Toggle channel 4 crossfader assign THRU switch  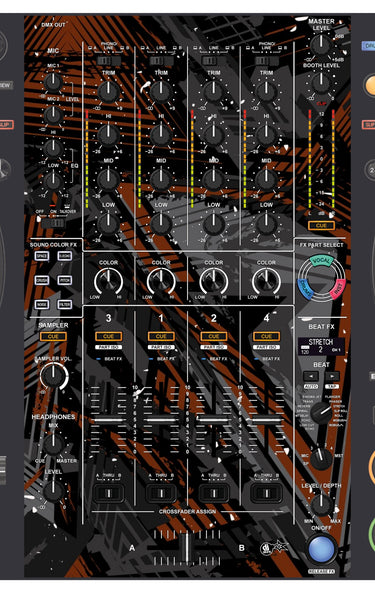[x=266, y=493]
